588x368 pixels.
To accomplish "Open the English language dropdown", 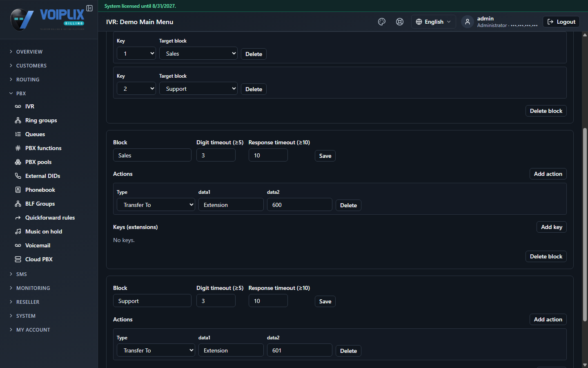I will 433,22.
